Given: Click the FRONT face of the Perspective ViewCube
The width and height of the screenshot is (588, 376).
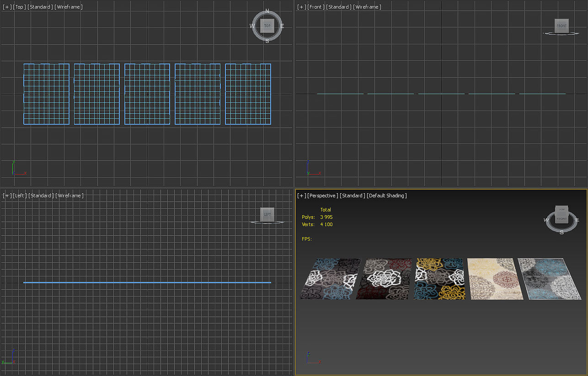Looking at the screenshot, I should coord(562,219).
